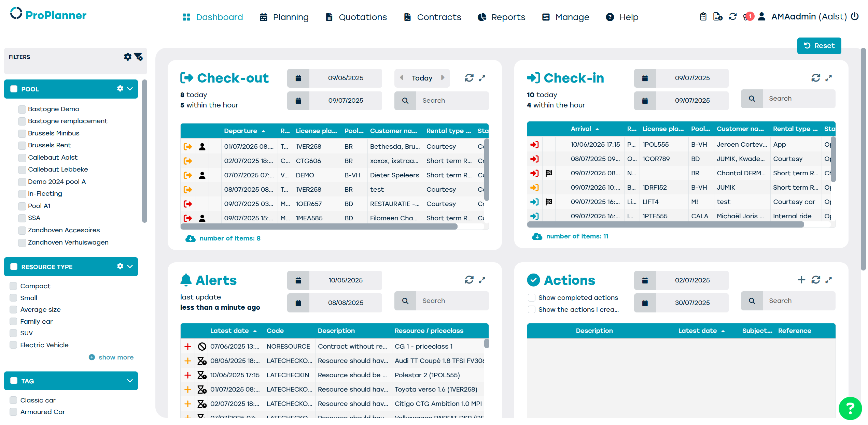The width and height of the screenshot is (868, 425).
Task: Download Check-out items via cloud icon
Action: [x=190, y=238]
